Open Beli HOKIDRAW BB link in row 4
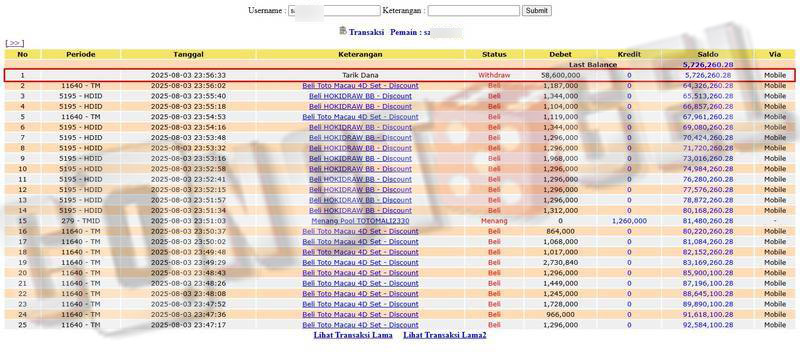This screenshot has width=800, height=360. (x=360, y=107)
